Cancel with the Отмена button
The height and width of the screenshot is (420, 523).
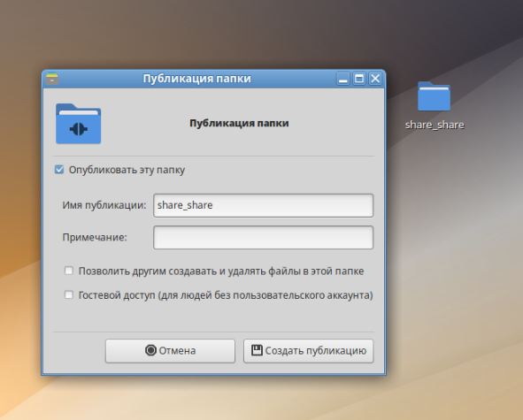[x=170, y=351]
